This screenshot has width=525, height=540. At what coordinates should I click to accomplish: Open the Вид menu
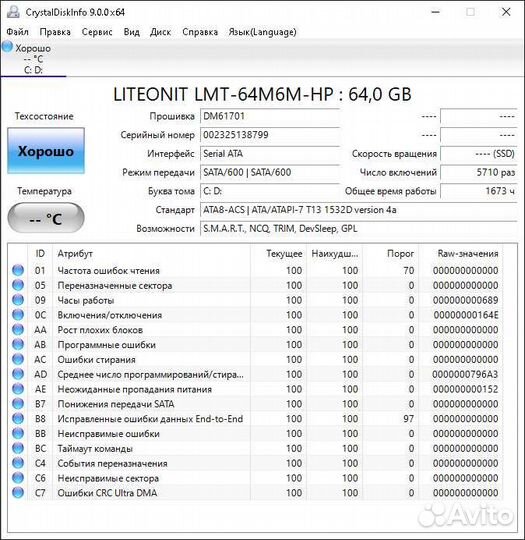click(132, 32)
